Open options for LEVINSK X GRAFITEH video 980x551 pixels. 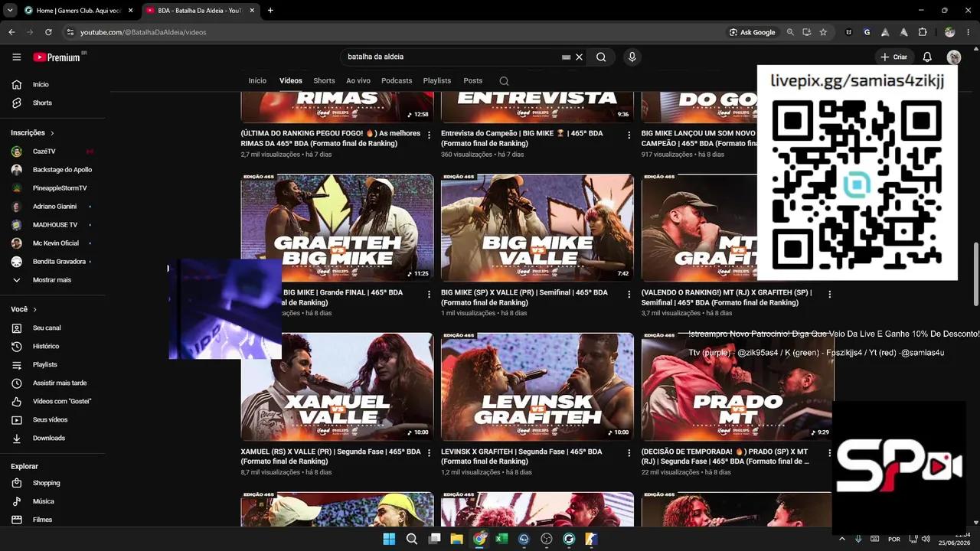(629, 453)
